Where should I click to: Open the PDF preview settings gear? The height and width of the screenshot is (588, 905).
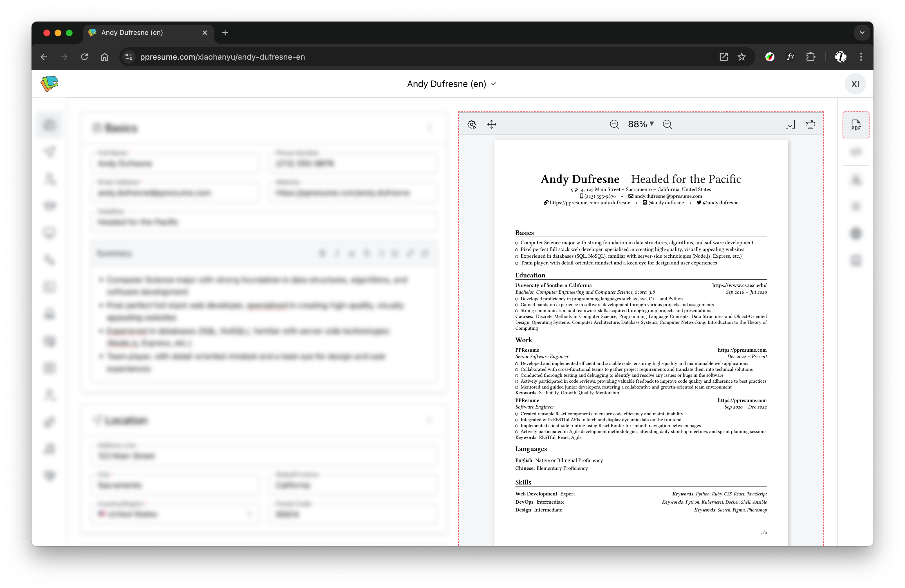click(x=472, y=124)
